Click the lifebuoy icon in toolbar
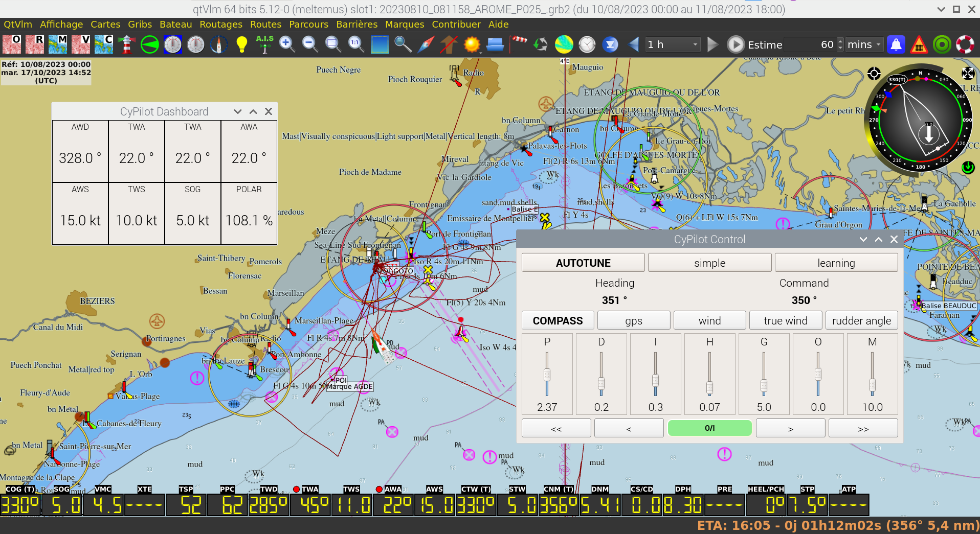The height and width of the screenshot is (534, 980). 965,45
